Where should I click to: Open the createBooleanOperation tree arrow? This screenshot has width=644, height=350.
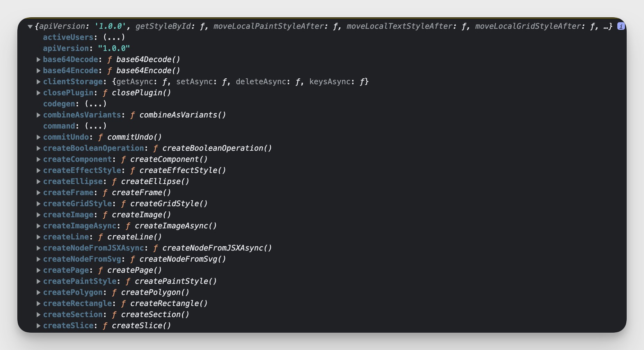coord(38,148)
